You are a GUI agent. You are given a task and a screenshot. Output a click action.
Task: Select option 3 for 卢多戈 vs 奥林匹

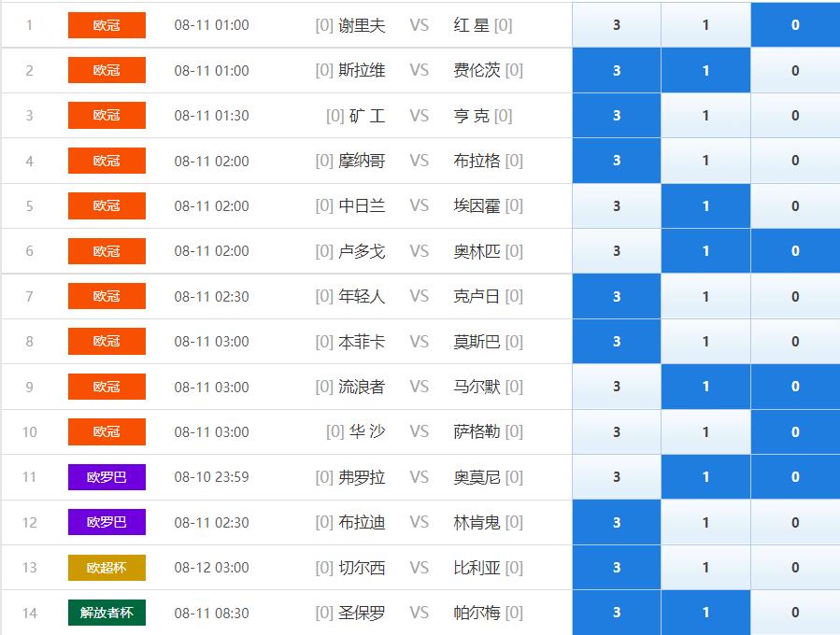[617, 251]
